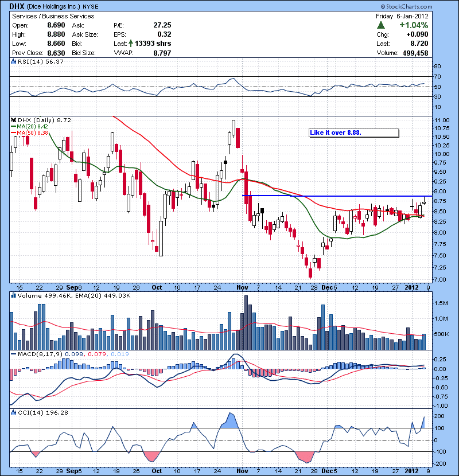
Task: Click the 'Oct' label on the price chart axis
Action: tap(157, 287)
